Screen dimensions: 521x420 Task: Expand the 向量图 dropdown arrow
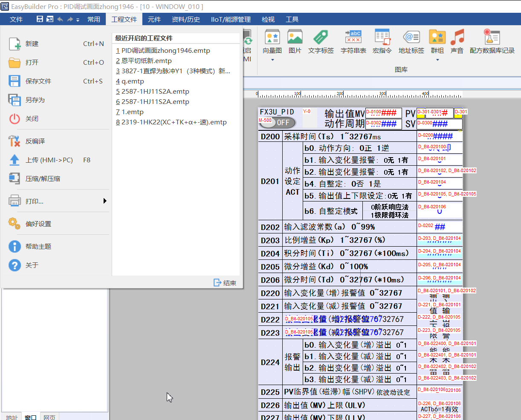(272, 60)
